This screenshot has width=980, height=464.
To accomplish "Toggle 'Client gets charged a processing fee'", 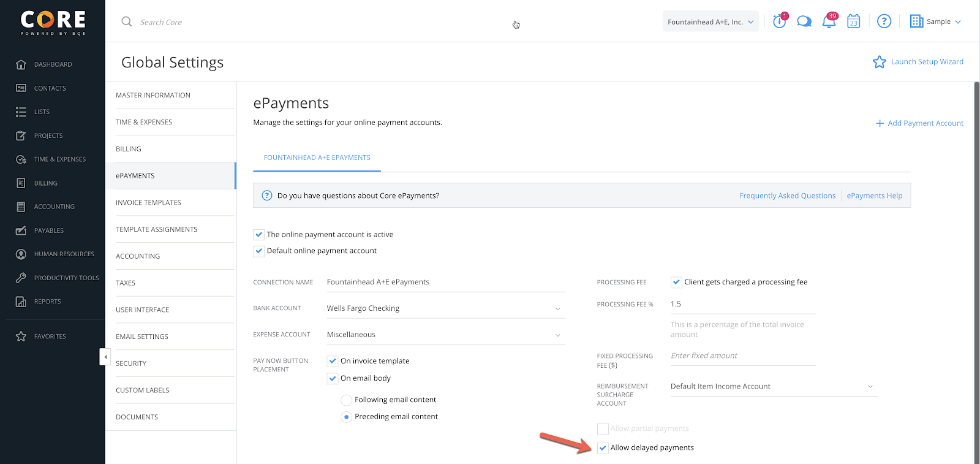I will (x=676, y=282).
